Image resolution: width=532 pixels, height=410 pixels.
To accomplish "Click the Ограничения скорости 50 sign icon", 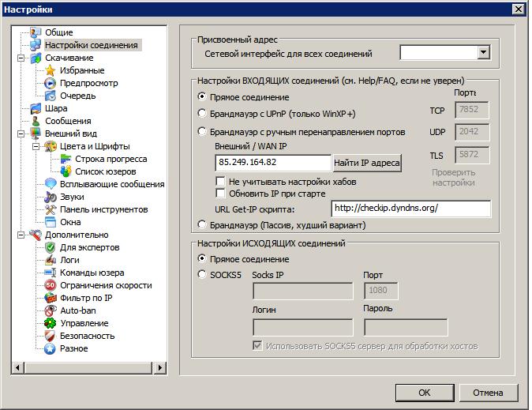I will click(x=51, y=285).
